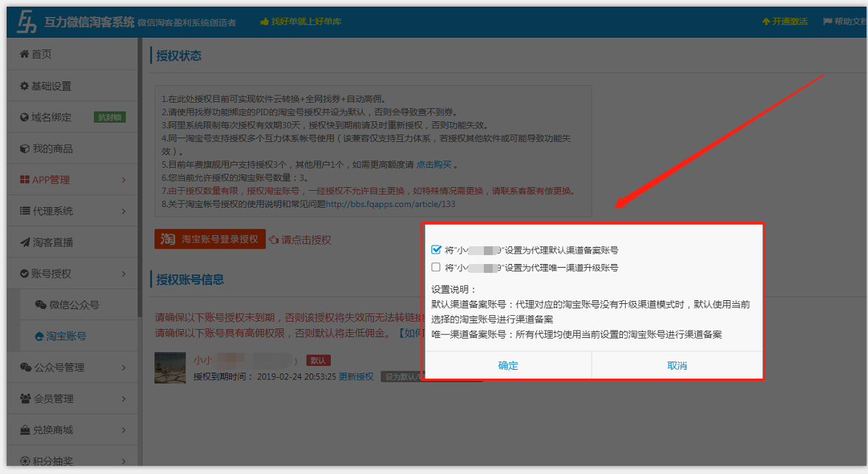The height and width of the screenshot is (474, 868).
Task: Click the 更新授权 link
Action: 356,376
